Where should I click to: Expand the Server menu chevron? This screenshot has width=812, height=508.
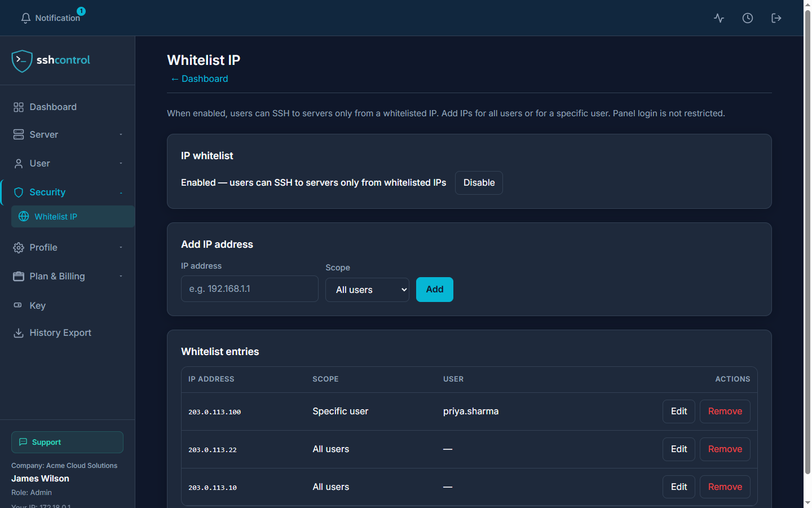(121, 134)
